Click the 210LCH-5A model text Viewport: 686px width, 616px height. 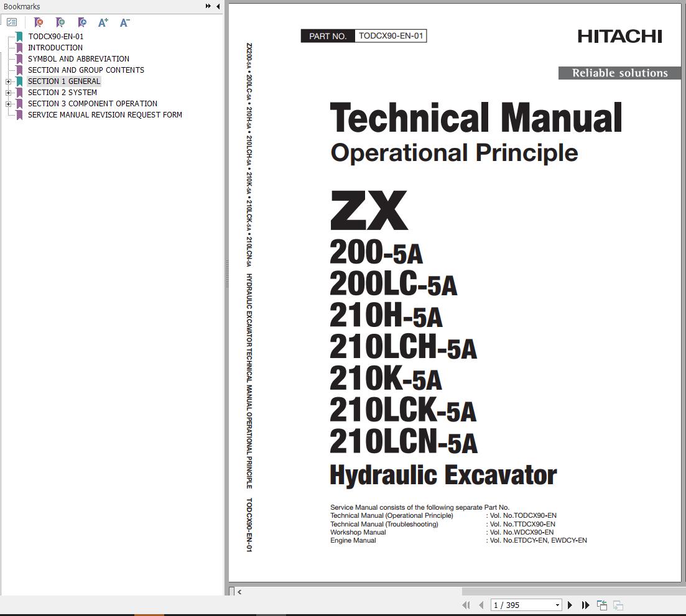(403, 347)
